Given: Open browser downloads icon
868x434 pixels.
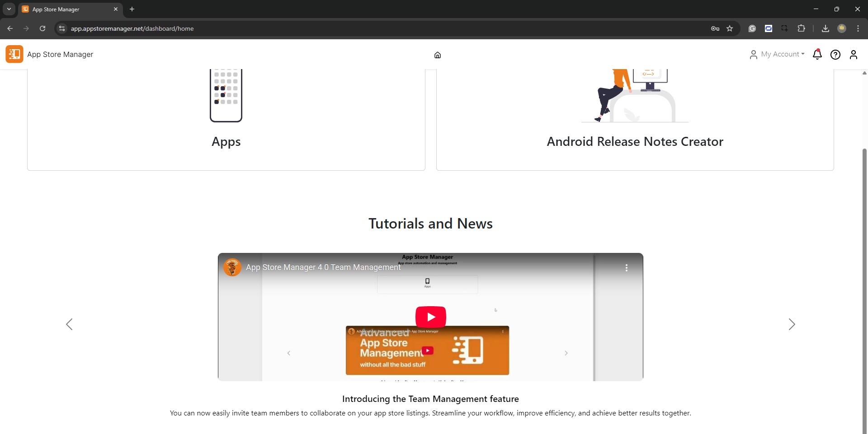Looking at the screenshot, I should [825, 28].
